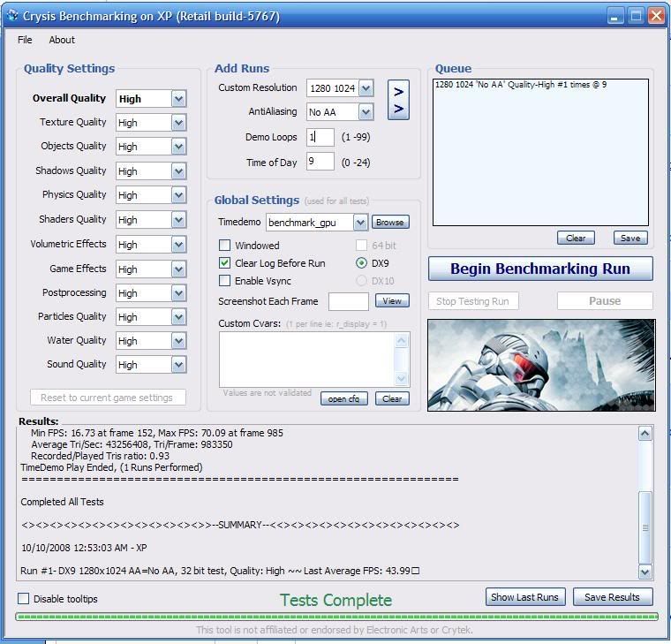Screen dimensions: 671x644
Task: Click the Recorded/Played Tris ratio line
Action: coord(100,456)
